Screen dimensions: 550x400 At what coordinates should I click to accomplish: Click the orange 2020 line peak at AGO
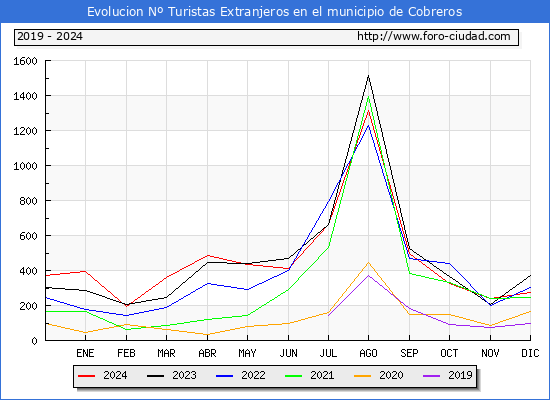tap(368, 262)
